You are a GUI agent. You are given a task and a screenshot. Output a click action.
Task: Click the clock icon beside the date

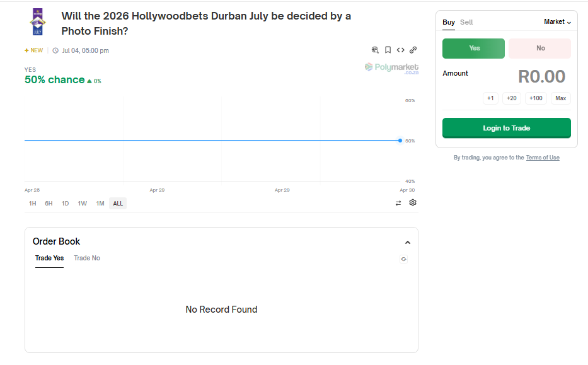(x=55, y=50)
